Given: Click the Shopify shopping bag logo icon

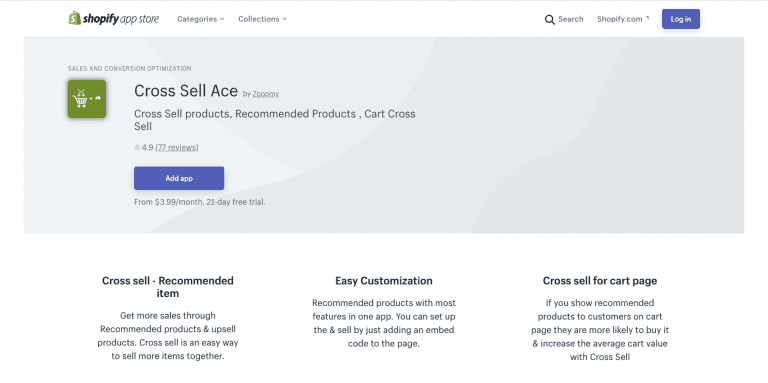Looking at the screenshot, I should click(x=74, y=18).
